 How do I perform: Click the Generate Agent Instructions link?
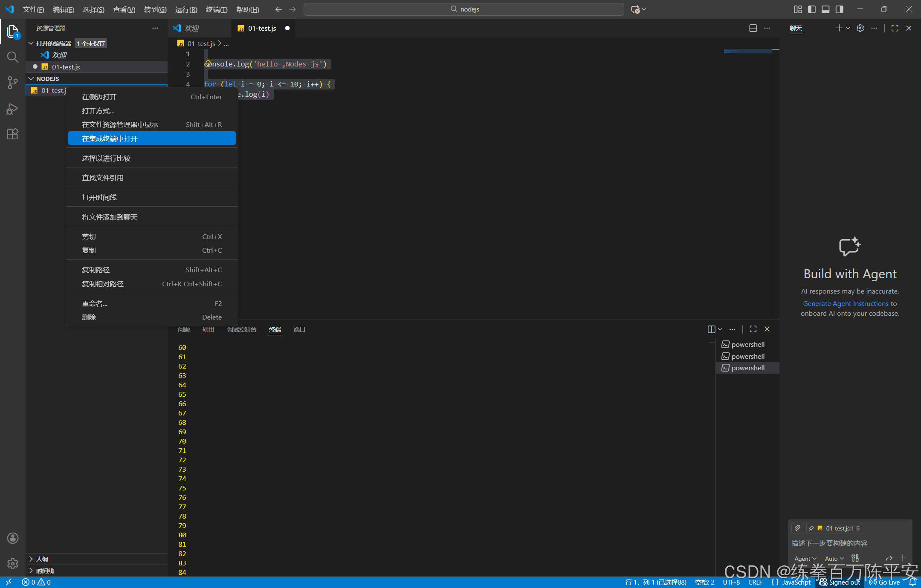pos(846,303)
